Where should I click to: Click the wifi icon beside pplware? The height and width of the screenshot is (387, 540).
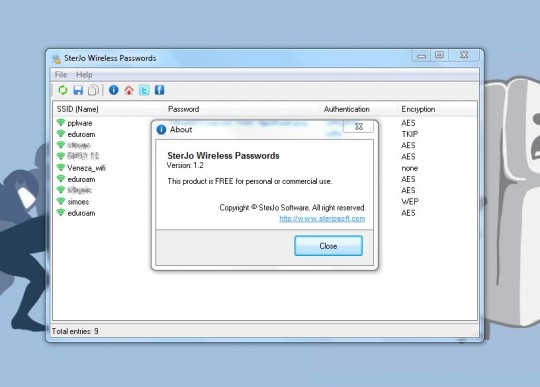click(61, 123)
